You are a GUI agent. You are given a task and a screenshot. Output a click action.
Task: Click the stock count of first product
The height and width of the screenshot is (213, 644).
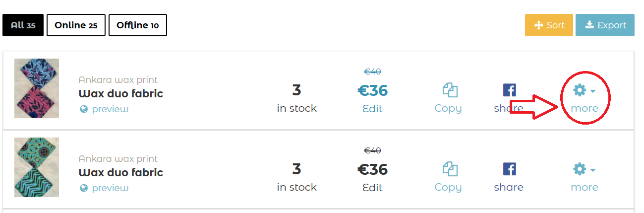(296, 90)
